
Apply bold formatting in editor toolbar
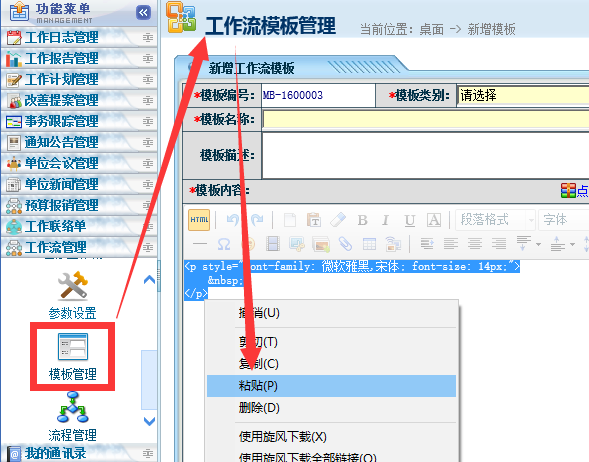pyautogui.click(x=362, y=220)
